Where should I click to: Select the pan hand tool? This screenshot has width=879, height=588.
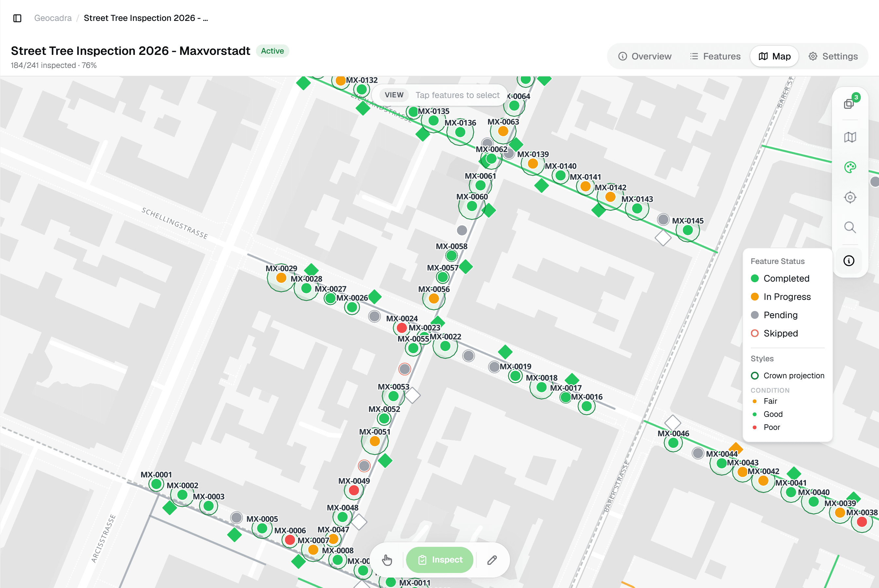coord(387,560)
